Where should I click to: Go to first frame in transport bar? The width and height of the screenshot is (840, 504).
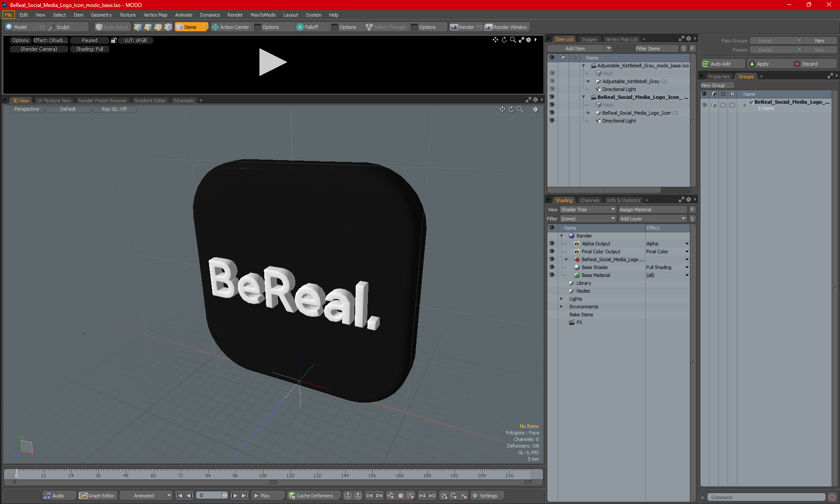point(179,496)
